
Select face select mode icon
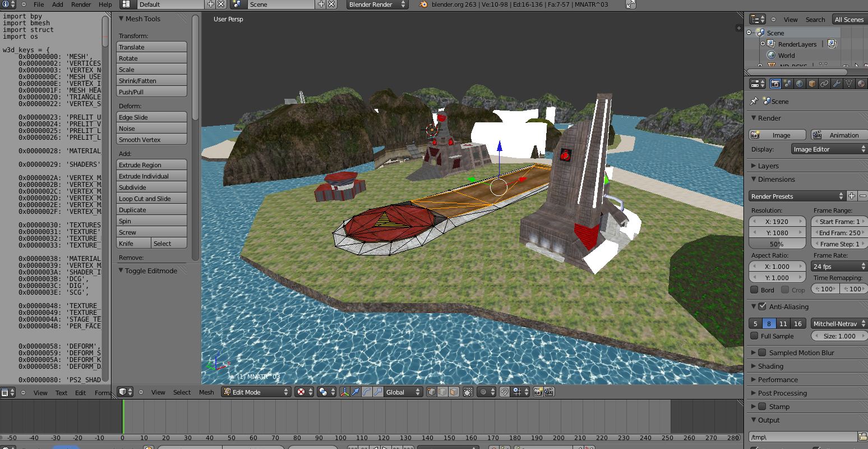click(x=454, y=392)
